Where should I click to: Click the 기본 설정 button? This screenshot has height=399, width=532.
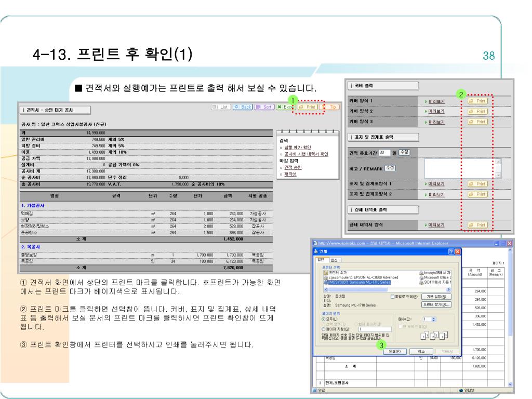pos(436,297)
